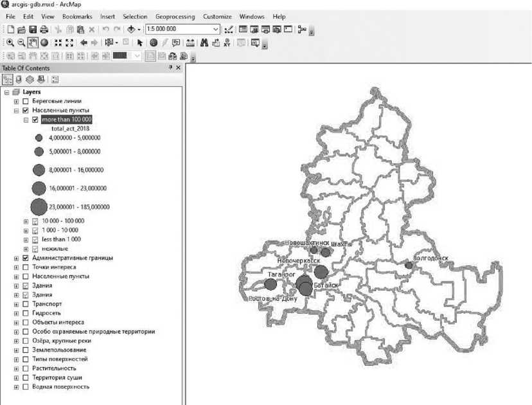Uncheck Административные границы layer checkbox
The height and width of the screenshot is (405, 532).
pos(26,258)
